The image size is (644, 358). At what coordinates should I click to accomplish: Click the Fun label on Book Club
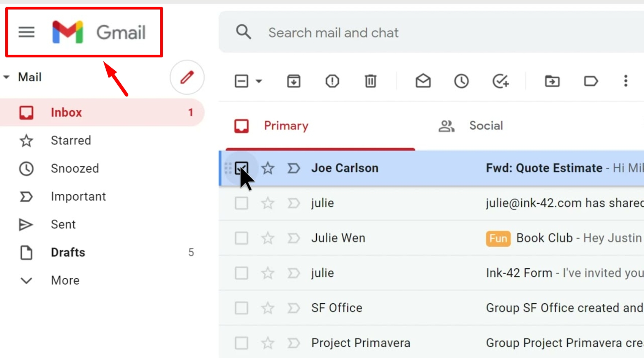pos(498,238)
